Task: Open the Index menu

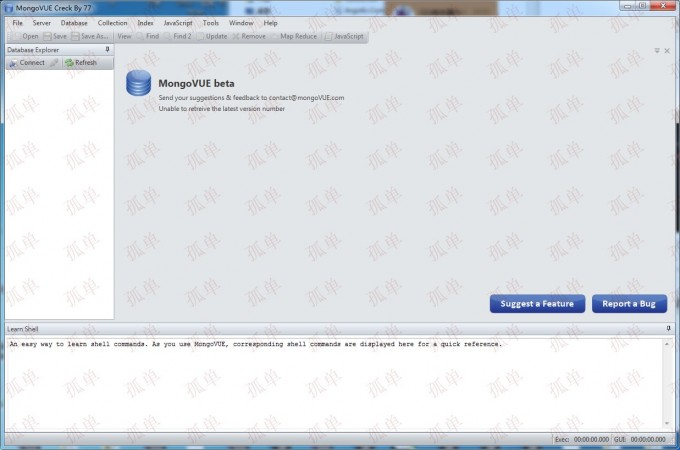Action: point(145,23)
